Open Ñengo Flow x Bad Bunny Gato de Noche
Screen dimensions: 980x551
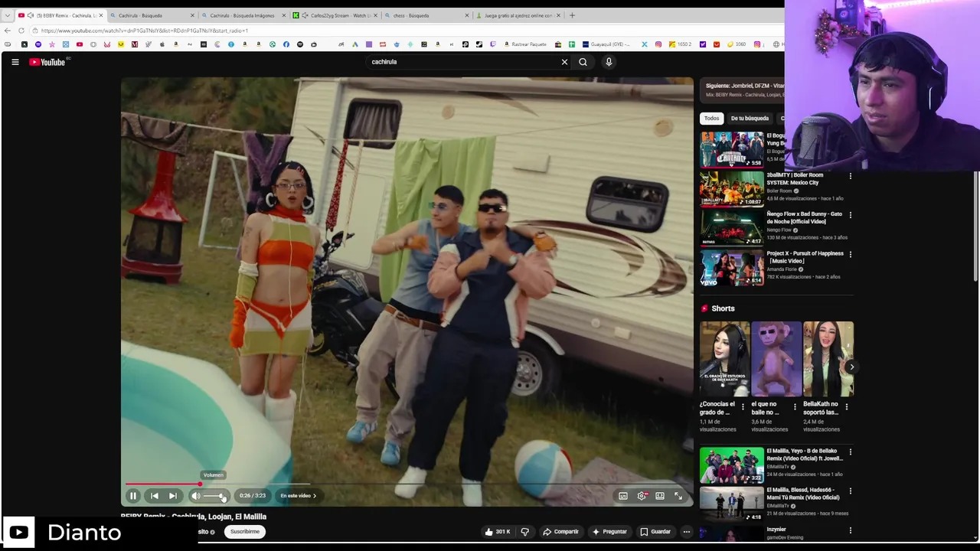pyautogui.click(x=732, y=227)
